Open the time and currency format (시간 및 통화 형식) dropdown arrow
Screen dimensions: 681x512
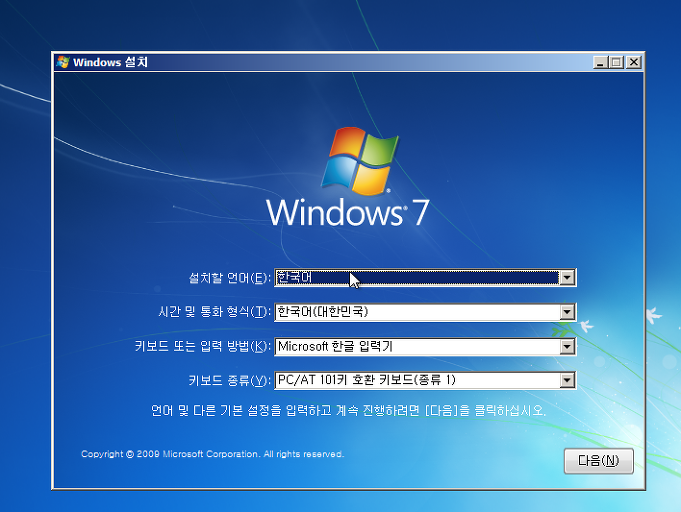pyautogui.click(x=567, y=312)
